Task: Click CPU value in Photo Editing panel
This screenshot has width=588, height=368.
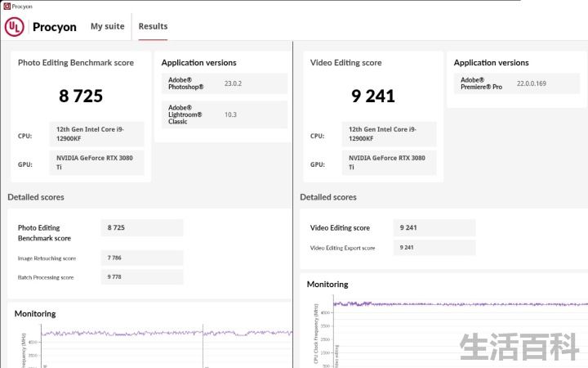Action: click(96, 133)
